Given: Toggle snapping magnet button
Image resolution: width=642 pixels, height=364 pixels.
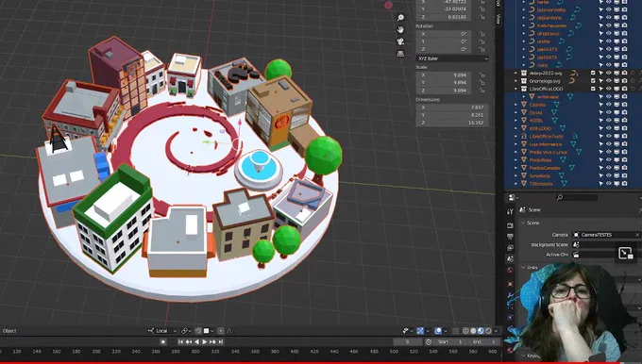Looking at the screenshot, I should click(x=198, y=331).
